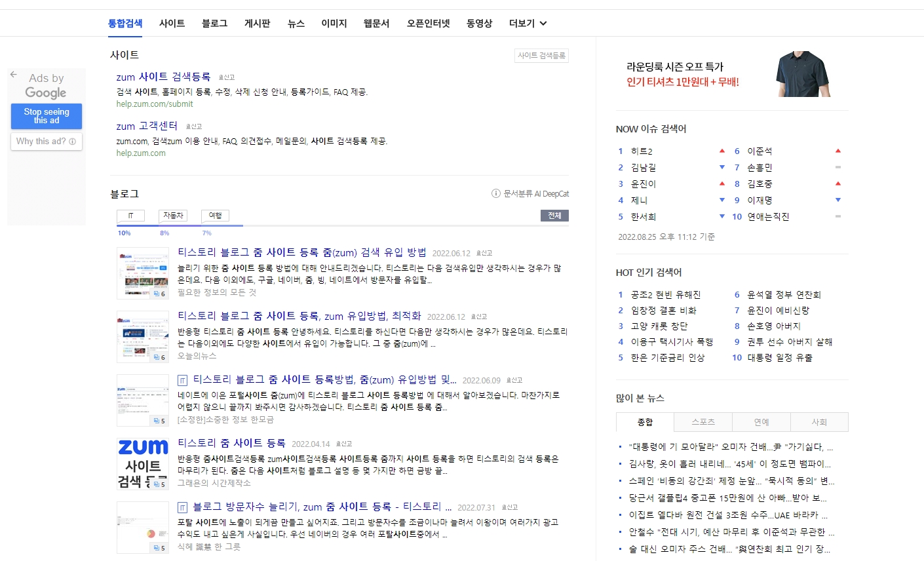This screenshot has height=561, width=924.
Task: Switch to the 블로그 search tab
Action: point(214,24)
